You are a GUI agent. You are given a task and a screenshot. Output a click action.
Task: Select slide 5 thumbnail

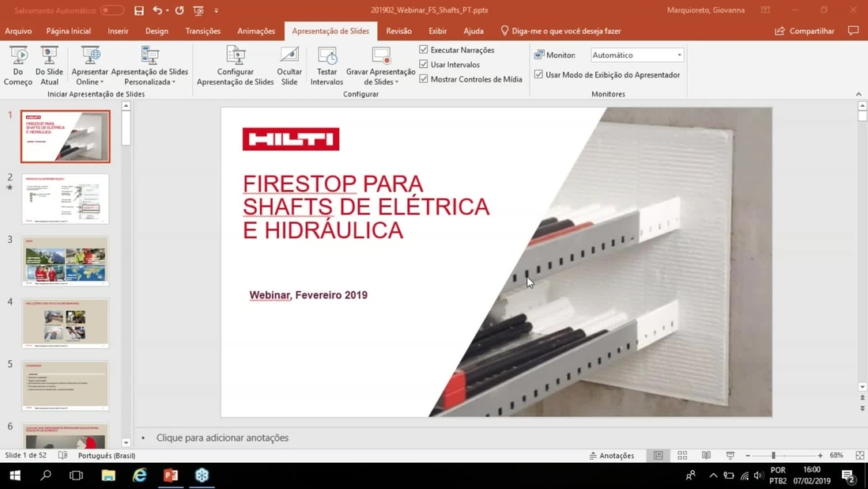click(66, 385)
